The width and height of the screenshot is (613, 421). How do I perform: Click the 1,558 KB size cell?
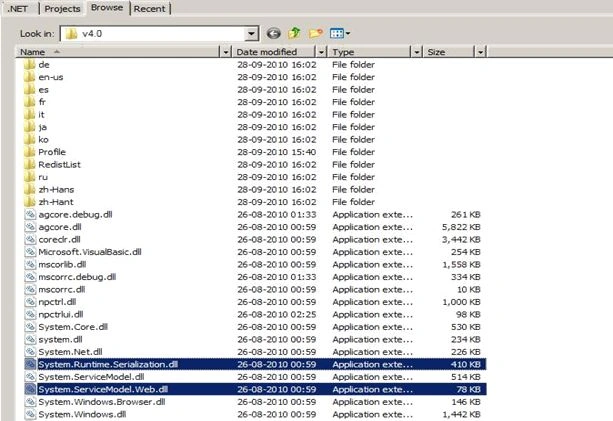461,265
